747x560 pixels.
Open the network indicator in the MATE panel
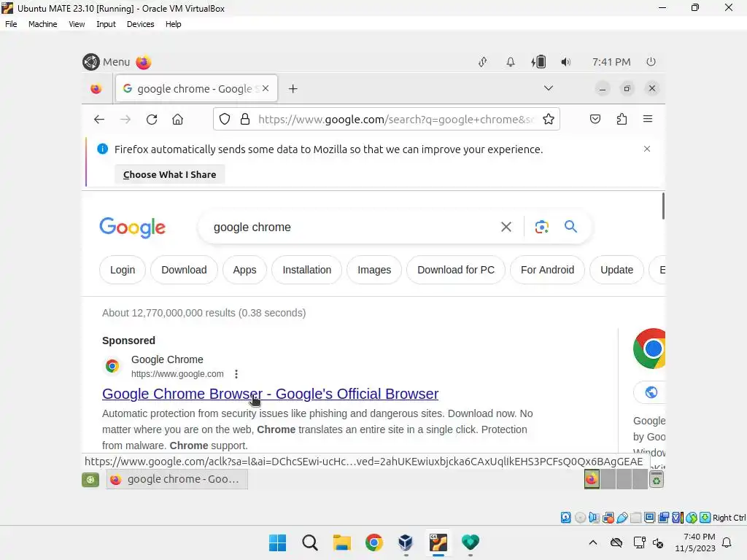point(483,62)
